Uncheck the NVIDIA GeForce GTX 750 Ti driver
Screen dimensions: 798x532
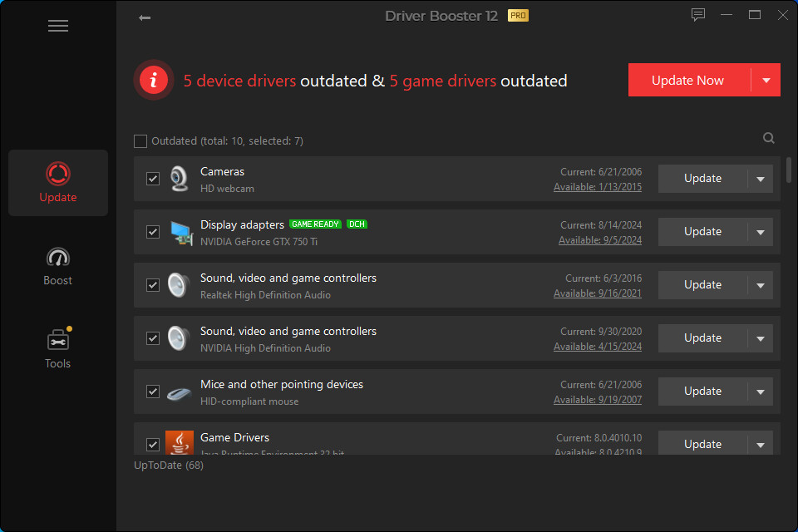pyautogui.click(x=153, y=232)
